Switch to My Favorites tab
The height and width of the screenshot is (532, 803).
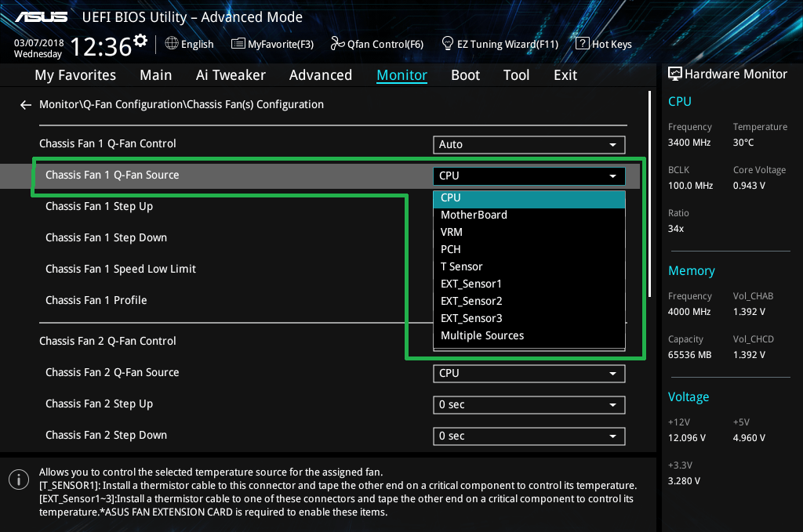pos(75,75)
